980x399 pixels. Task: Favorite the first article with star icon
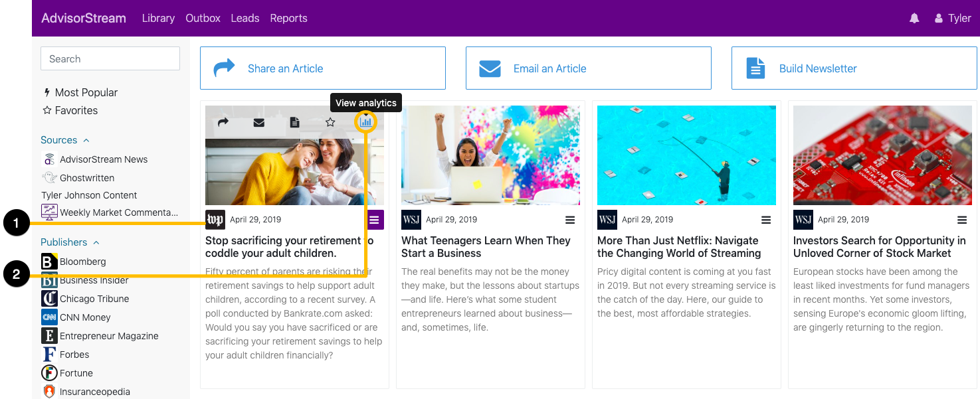330,122
